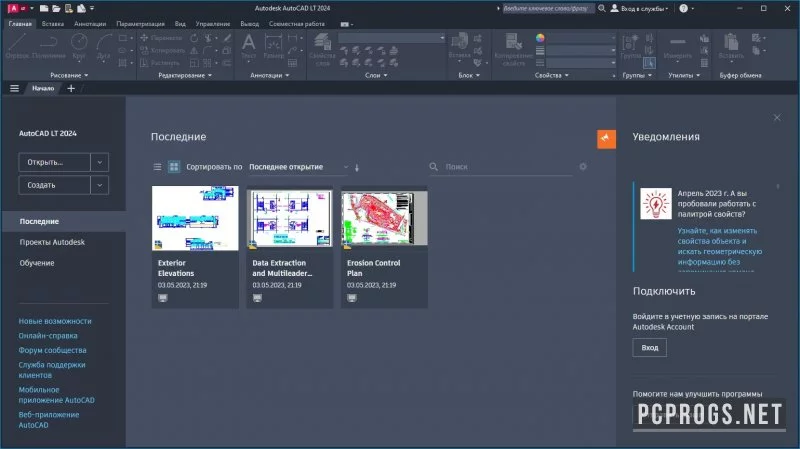
Task: Click the Группа group tool
Action: [x=631, y=46]
